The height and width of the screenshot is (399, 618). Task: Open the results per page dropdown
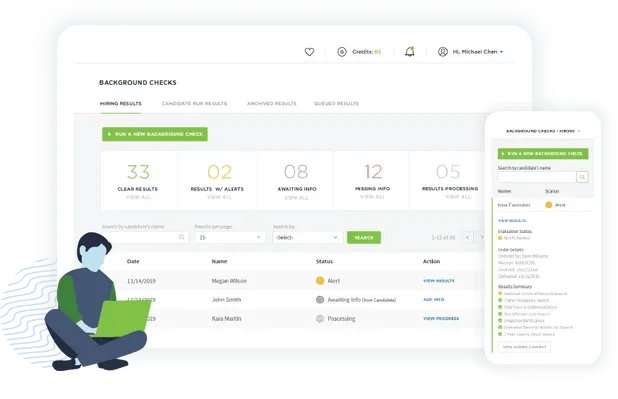[x=230, y=237]
